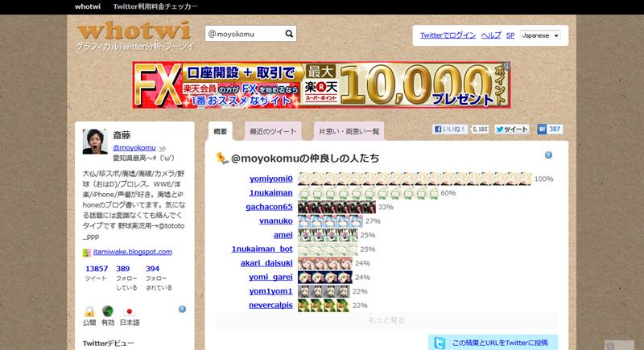Click the gachacon65 user link
The width and height of the screenshot is (644, 350).
pyautogui.click(x=269, y=207)
